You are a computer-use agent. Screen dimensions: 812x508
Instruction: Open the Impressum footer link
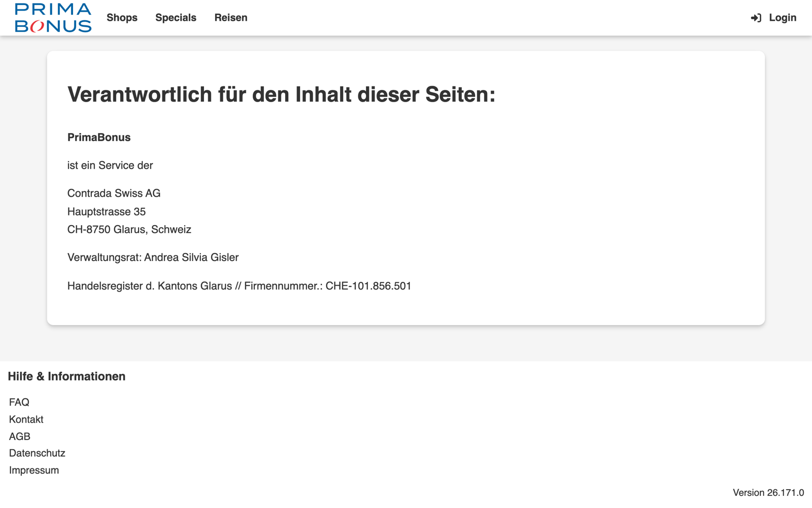[x=34, y=470]
